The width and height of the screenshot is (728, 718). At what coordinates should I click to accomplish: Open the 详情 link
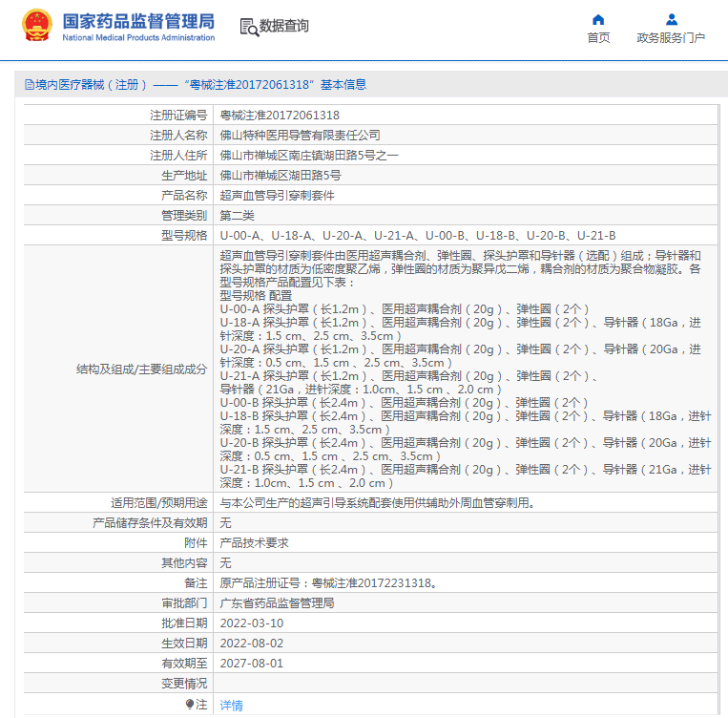231,705
